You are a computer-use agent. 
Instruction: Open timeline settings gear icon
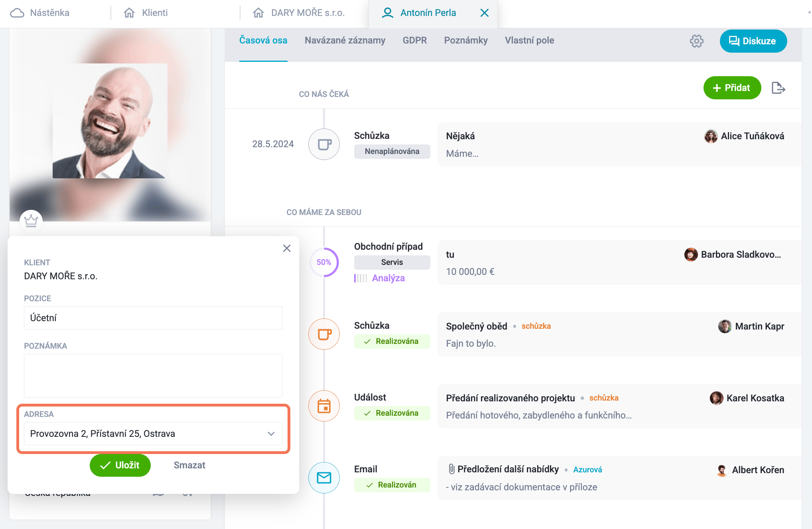click(697, 41)
